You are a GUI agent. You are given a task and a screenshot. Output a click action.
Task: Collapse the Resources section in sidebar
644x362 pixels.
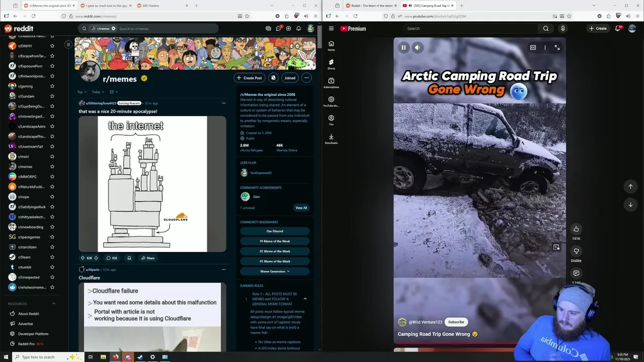click(x=54, y=304)
